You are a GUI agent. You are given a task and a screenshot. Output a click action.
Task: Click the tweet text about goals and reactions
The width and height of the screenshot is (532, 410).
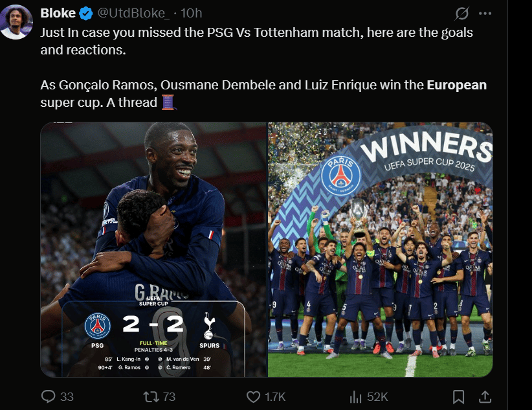tap(256, 41)
